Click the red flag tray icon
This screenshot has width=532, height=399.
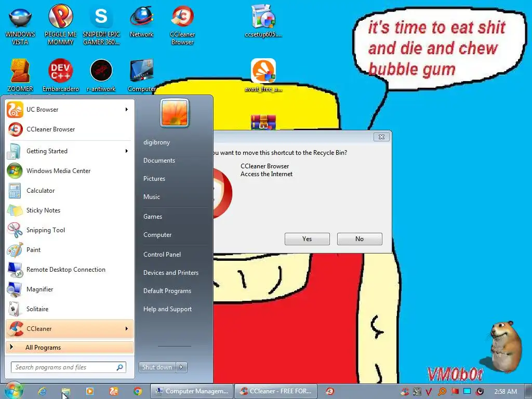point(455,392)
